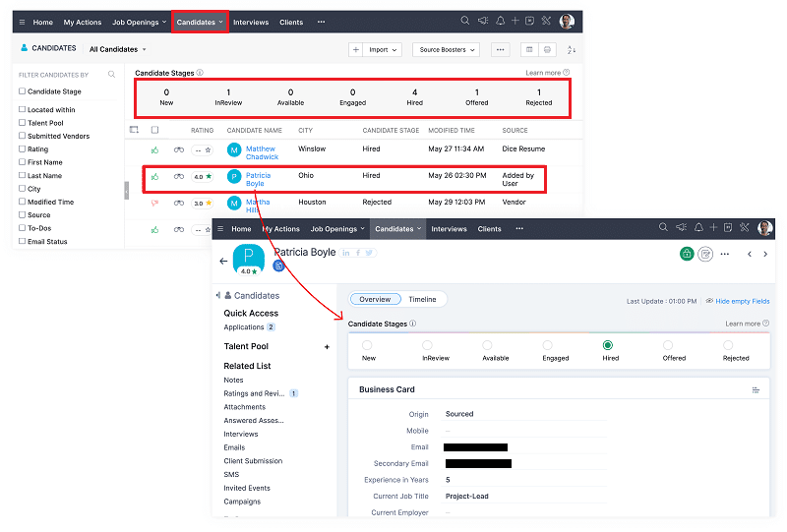
Task: Click sort A-Z icon in candidates toolbar
Action: click(x=572, y=50)
